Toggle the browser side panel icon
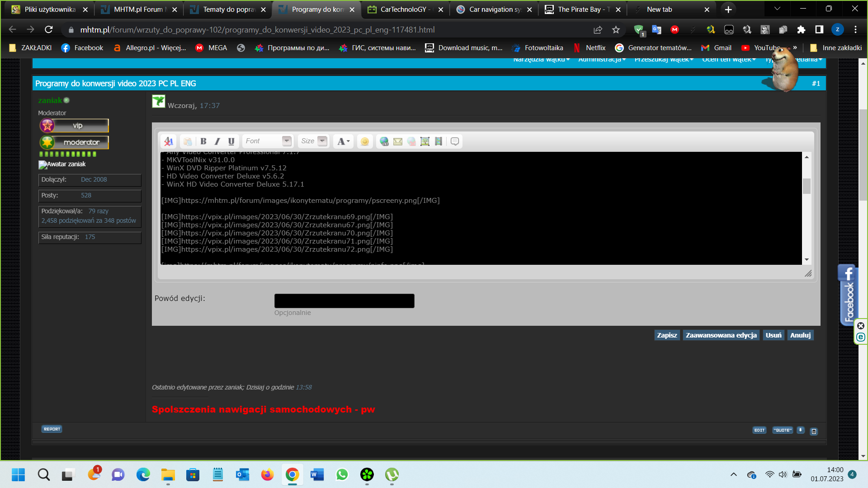The width and height of the screenshot is (868, 488). pos(819,29)
